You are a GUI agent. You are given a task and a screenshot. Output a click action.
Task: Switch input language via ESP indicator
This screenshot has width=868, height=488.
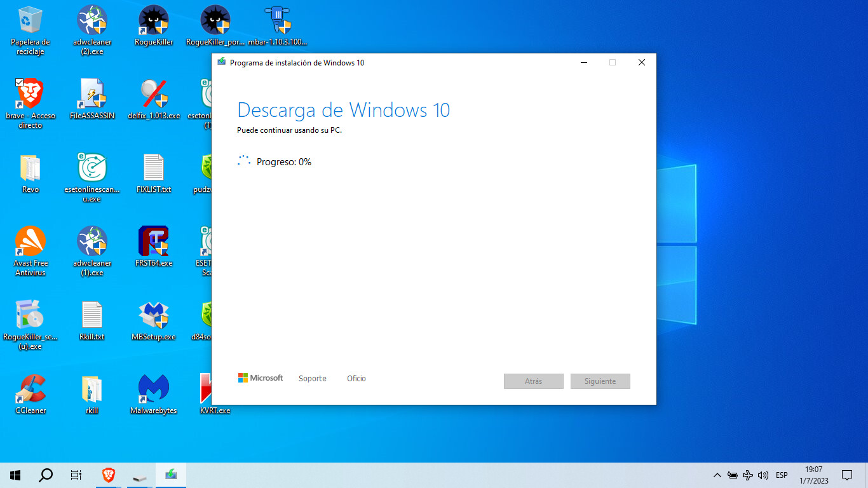(x=782, y=475)
